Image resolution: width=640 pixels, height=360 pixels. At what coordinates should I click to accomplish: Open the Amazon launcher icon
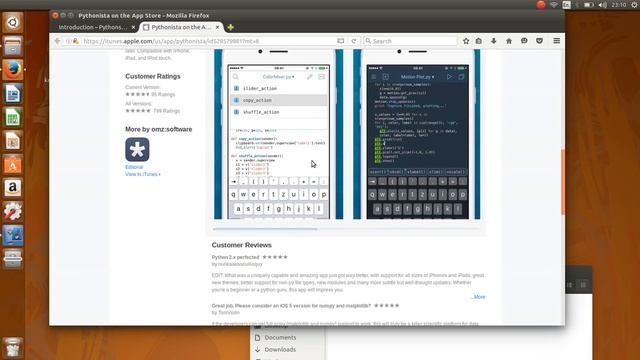13,188
